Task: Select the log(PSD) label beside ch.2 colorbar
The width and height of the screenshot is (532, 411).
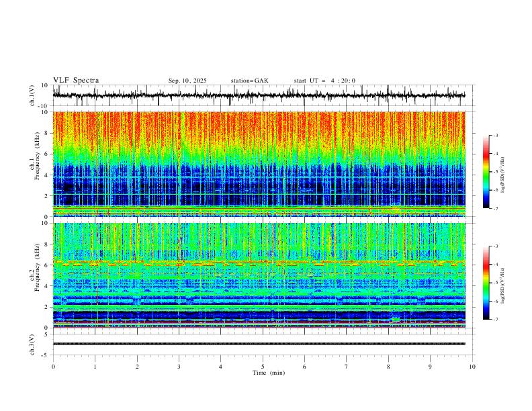Action: coord(503,286)
